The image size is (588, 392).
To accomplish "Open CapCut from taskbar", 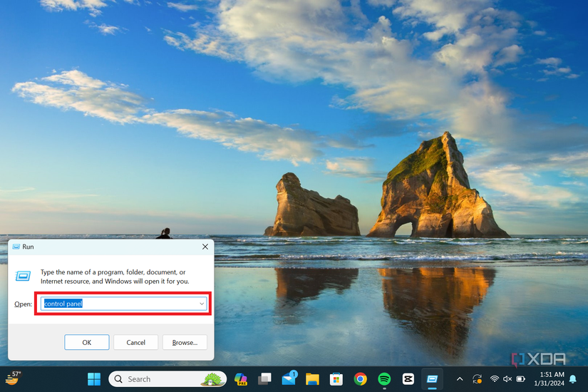I will coord(408,379).
